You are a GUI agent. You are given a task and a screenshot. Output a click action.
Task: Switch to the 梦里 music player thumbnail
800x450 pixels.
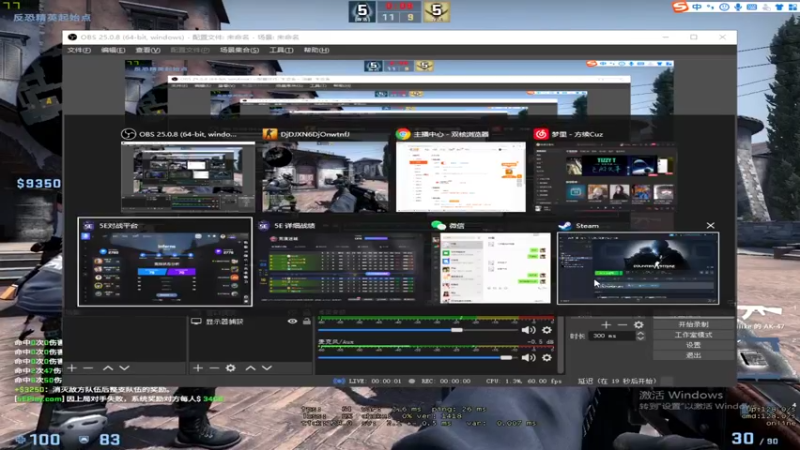tap(606, 177)
